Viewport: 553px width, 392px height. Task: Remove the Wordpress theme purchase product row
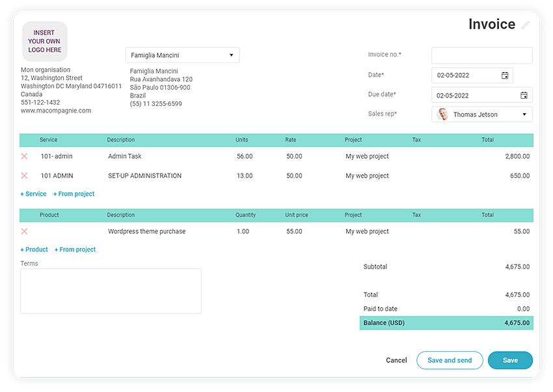click(x=25, y=231)
